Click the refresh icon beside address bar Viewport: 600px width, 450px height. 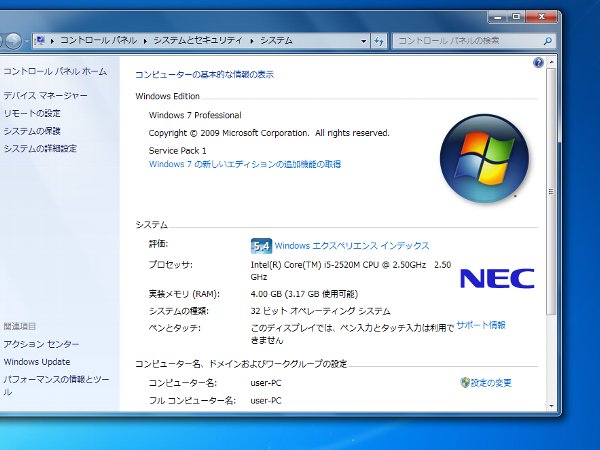[x=379, y=41]
